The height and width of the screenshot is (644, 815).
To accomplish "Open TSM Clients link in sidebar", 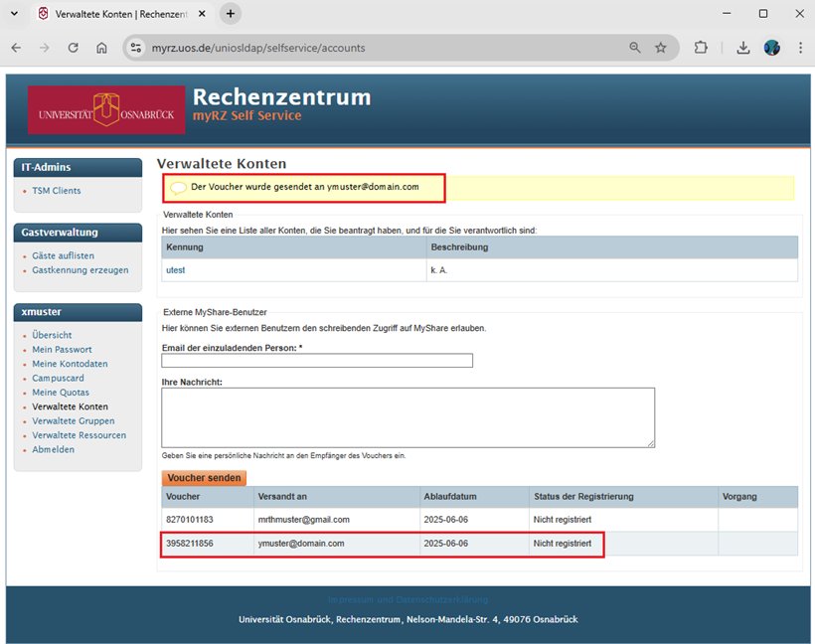I will click(57, 191).
